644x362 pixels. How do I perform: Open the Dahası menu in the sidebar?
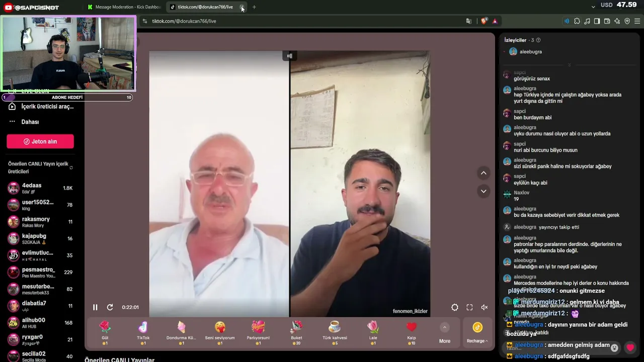24,122
